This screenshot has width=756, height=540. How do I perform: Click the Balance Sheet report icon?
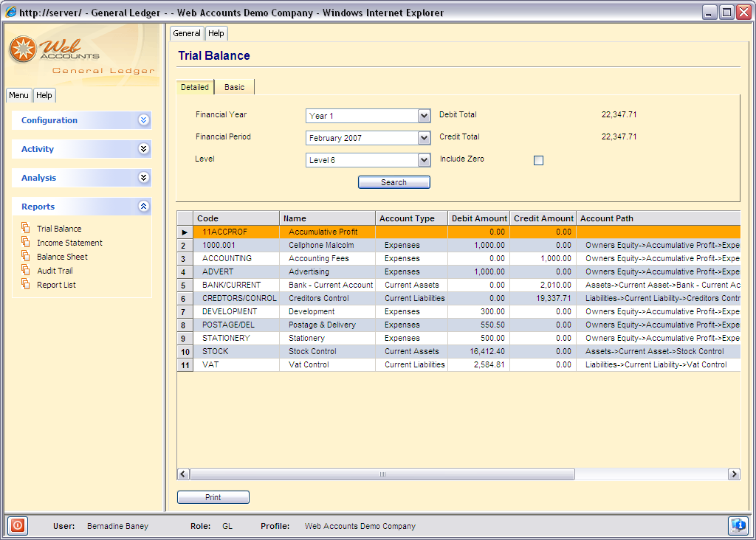[26, 257]
